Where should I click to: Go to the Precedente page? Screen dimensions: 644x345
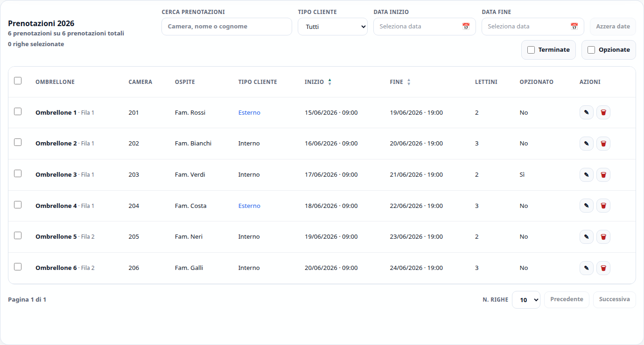[x=567, y=299]
